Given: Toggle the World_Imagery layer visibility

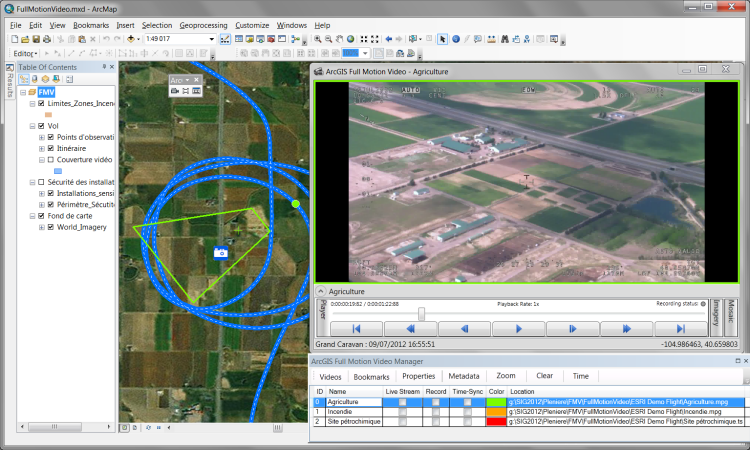Looking at the screenshot, I should click(x=51, y=227).
